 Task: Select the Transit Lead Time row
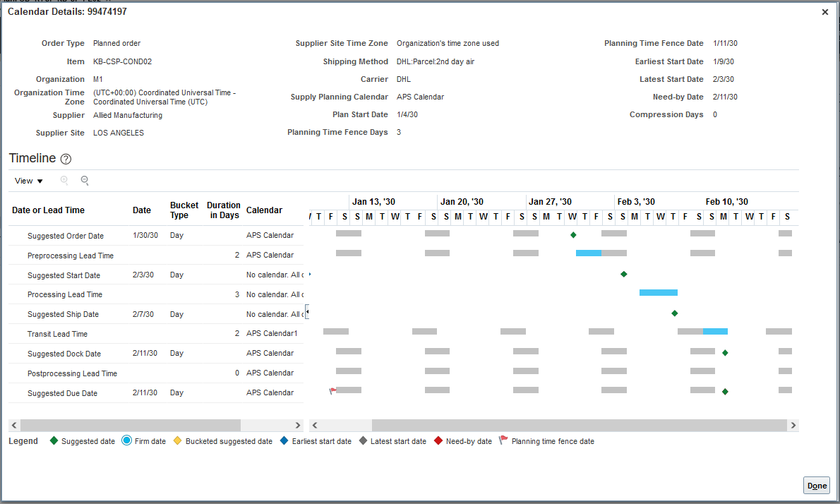(x=156, y=334)
